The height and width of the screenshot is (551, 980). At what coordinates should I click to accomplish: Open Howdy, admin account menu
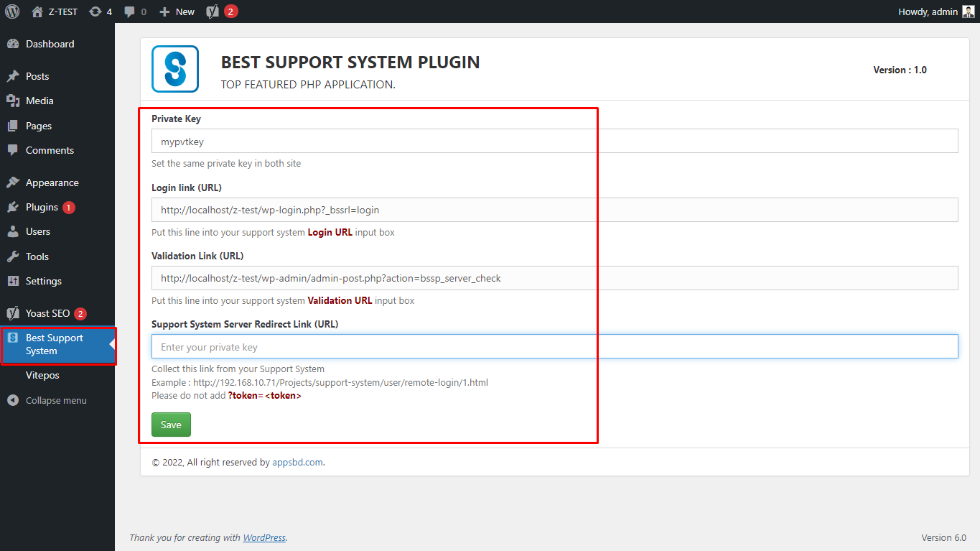point(936,11)
